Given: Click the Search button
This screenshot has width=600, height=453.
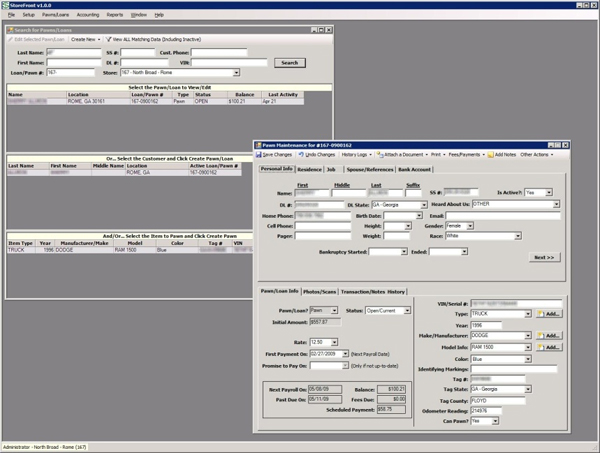Looking at the screenshot, I should coord(290,63).
